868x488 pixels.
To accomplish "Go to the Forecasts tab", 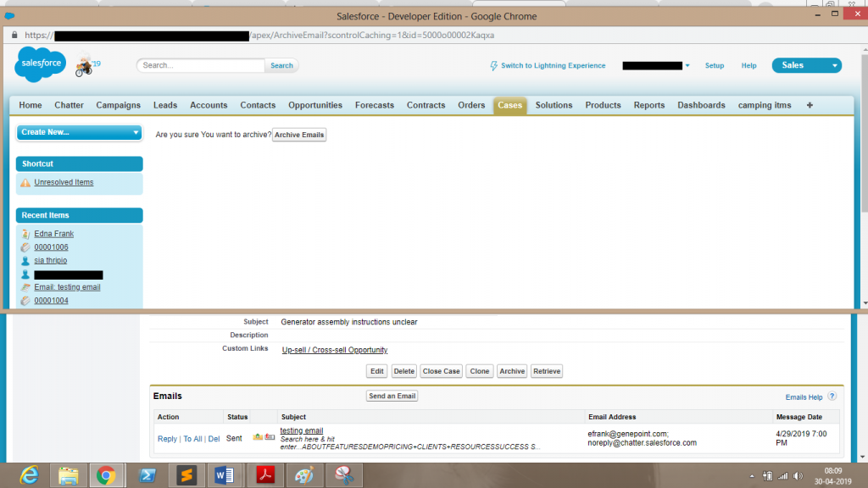I will [x=375, y=105].
